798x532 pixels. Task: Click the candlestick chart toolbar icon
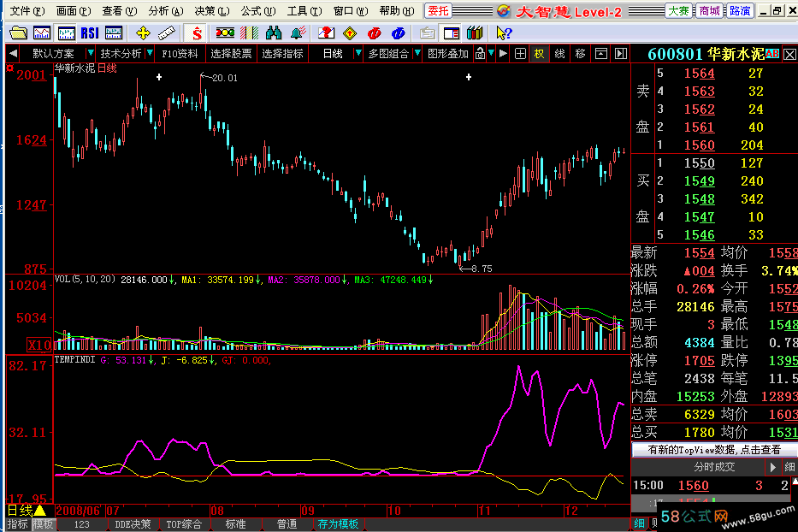point(66,33)
